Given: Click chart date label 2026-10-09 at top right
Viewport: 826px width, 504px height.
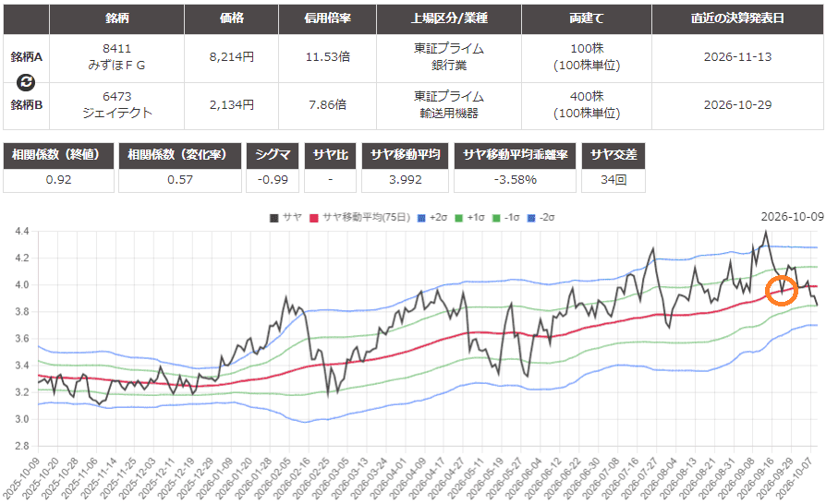Looking at the screenshot, I should (x=793, y=217).
